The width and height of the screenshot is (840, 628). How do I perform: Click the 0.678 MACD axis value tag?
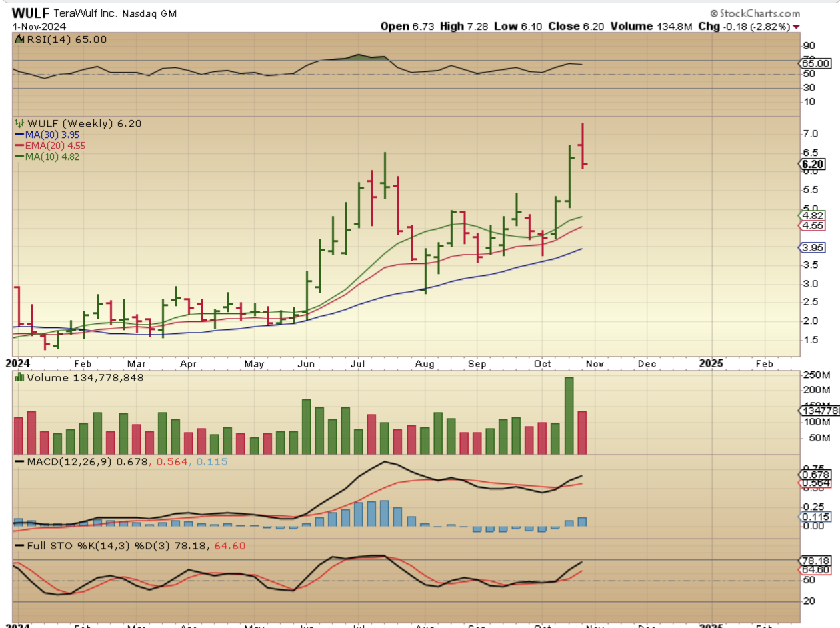tap(816, 475)
